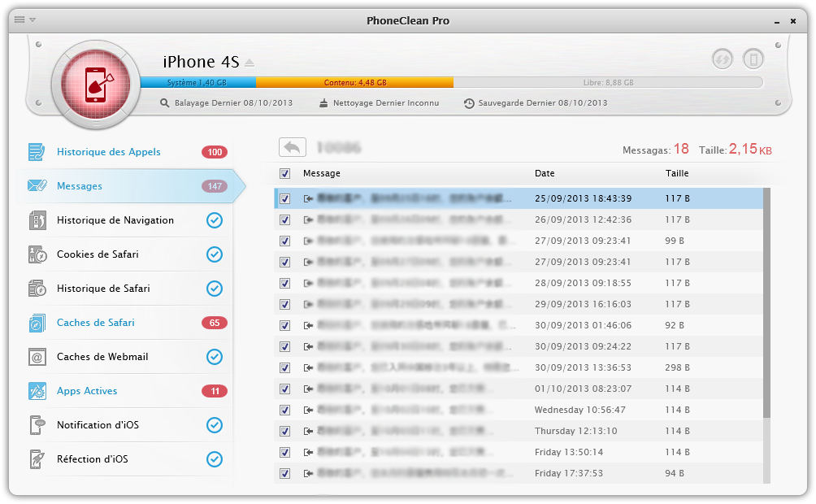816x504 pixels.
Task: Click the clock icon beside Sauvegarde Dernier
Action: click(x=469, y=103)
